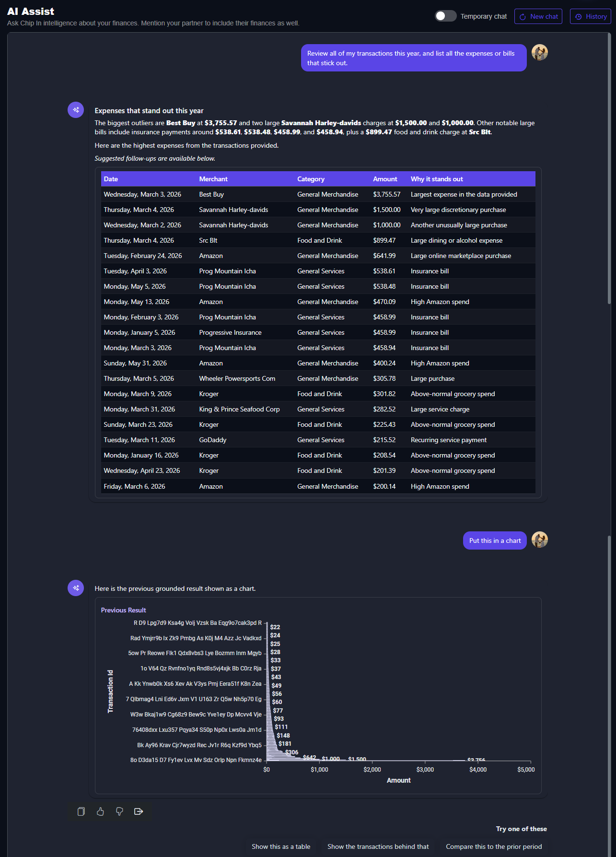This screenshot has height=857, width=616.
Task: Select 'Compare this to the prior period' suggestion
Action: [494, 846]
